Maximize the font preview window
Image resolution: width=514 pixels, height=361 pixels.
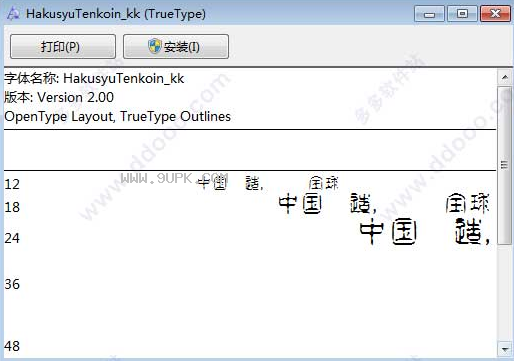[x=462, y=14]
